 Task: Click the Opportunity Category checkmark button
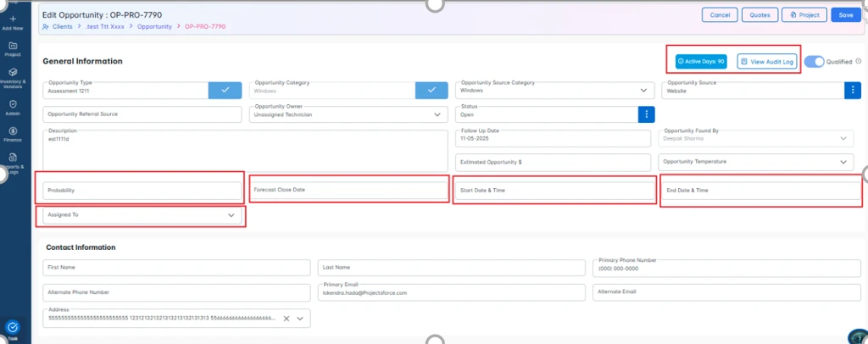(x=431, y=90)
